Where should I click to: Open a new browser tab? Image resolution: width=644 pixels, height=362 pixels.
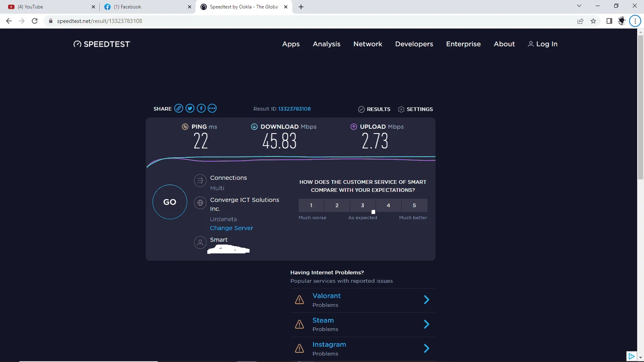301,7
